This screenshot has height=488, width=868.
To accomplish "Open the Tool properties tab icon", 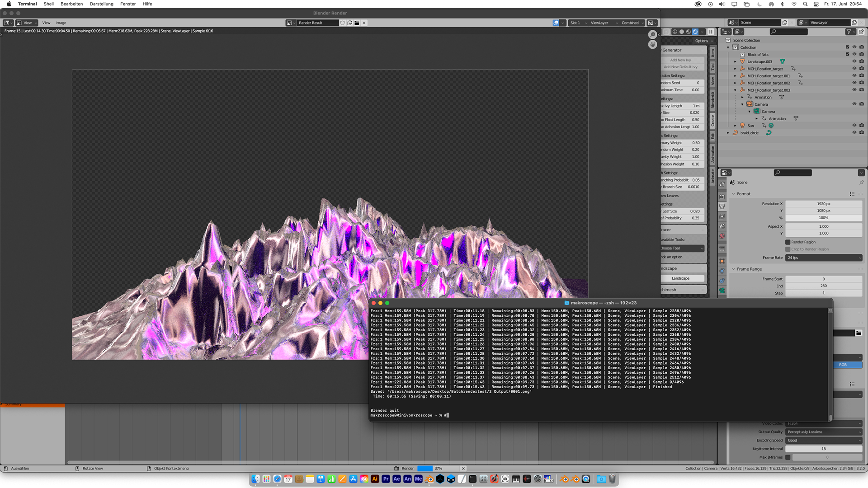I will tap(722, 184).
